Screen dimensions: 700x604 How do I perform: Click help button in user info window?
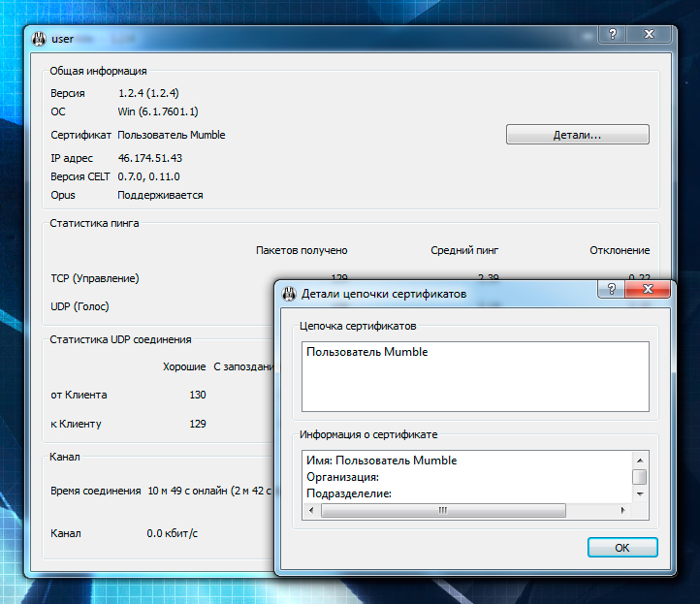coord(613,34)
